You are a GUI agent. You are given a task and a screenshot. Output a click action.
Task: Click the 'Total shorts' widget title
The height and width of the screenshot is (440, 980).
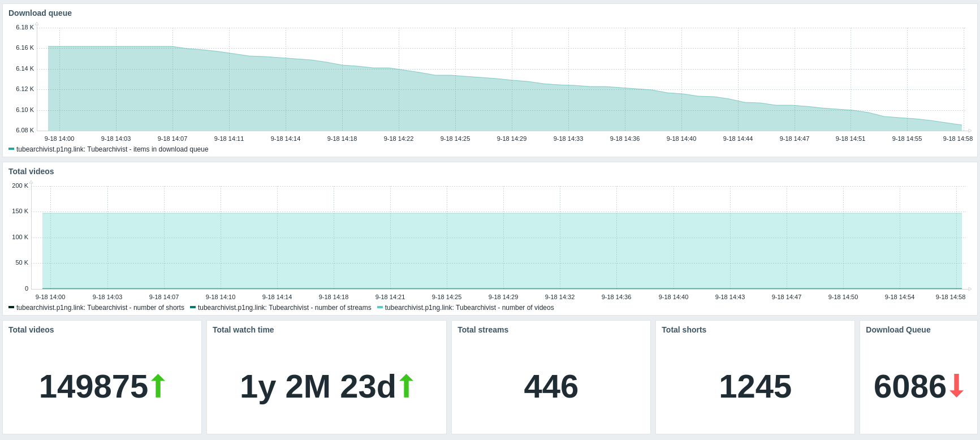(x=684, y=330)
